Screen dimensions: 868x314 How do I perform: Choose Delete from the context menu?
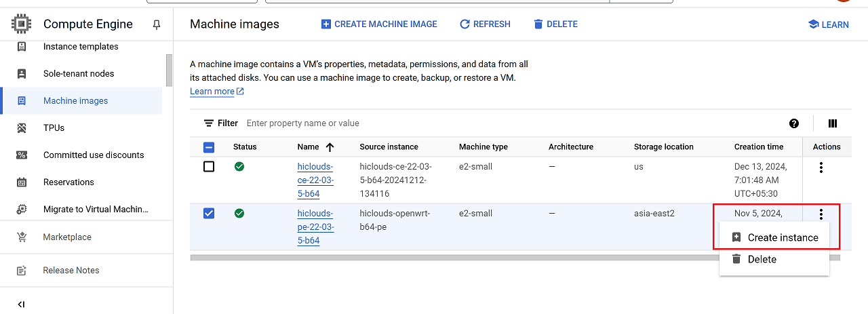[x=774, y=259]
